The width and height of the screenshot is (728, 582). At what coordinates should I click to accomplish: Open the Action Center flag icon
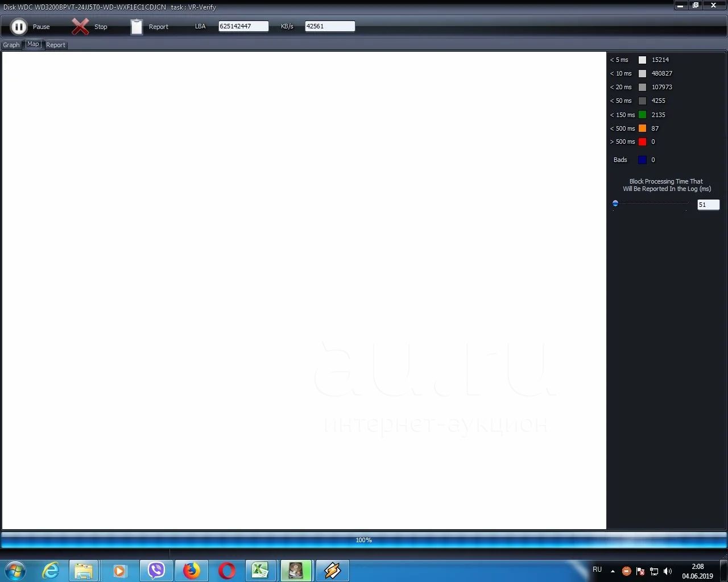point(640,571)
